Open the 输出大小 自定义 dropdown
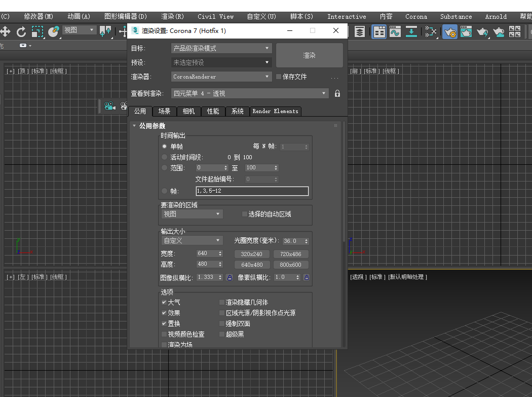Viewport: 532px width, 397px height. coord(192,240)
